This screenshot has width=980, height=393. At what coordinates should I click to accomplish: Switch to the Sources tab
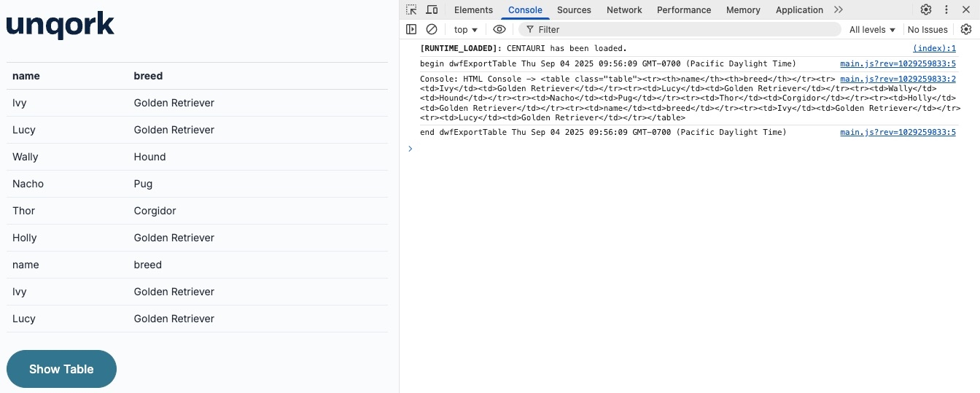(x=574, y=9)
